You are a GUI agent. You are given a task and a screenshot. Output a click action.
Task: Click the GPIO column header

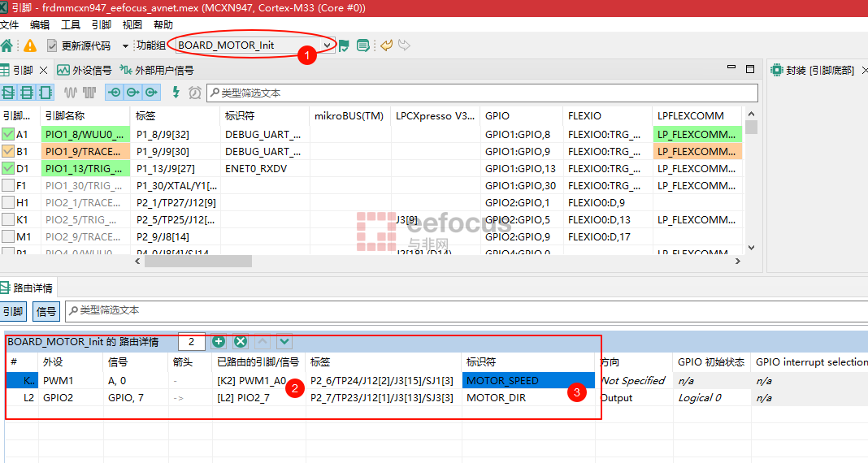point(521,115)
